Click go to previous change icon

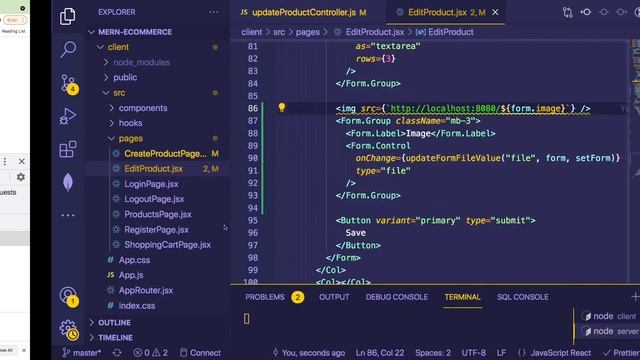click(x=586, y=12)
